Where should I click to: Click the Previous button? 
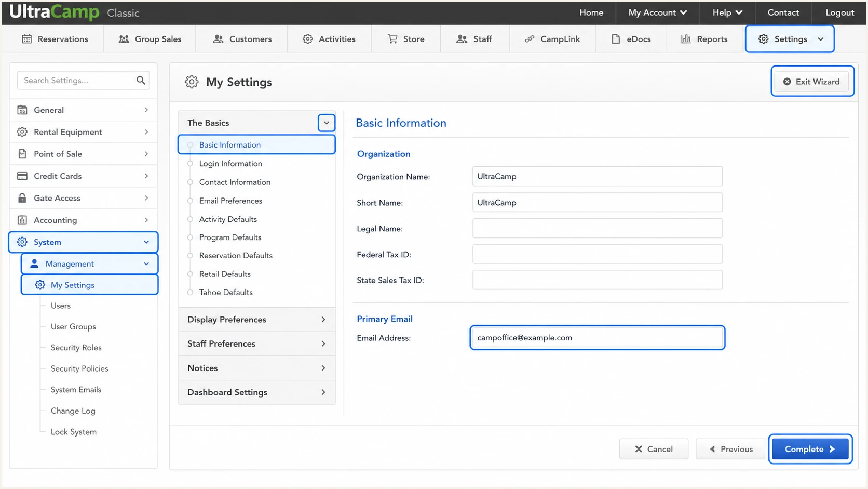click(x=730, y=449)
